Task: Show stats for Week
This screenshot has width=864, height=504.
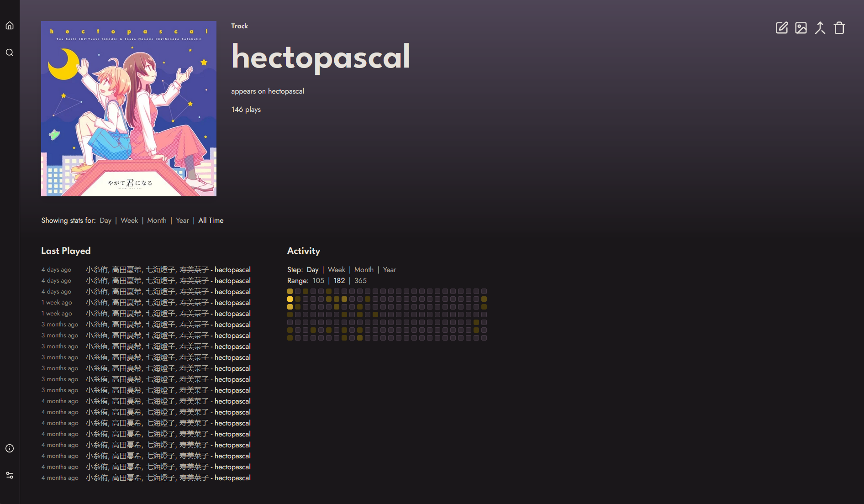Action: [129, 220]
